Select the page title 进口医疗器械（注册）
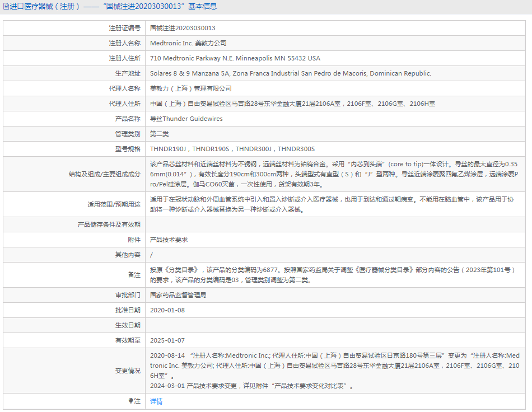The width and height of the screenshot is (532, 412). click(44, 7)
